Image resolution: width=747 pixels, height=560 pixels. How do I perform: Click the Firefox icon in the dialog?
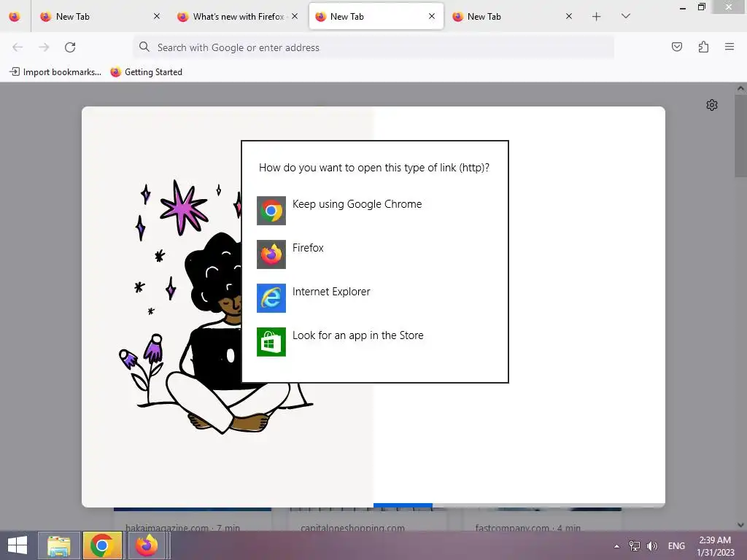[x=271, y=254]
